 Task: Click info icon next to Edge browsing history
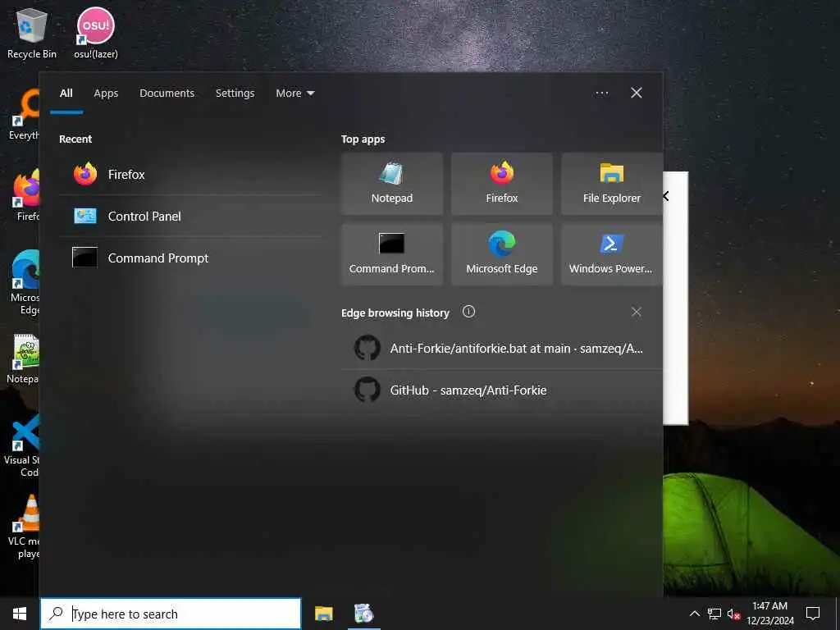click(x=468, y=312)
